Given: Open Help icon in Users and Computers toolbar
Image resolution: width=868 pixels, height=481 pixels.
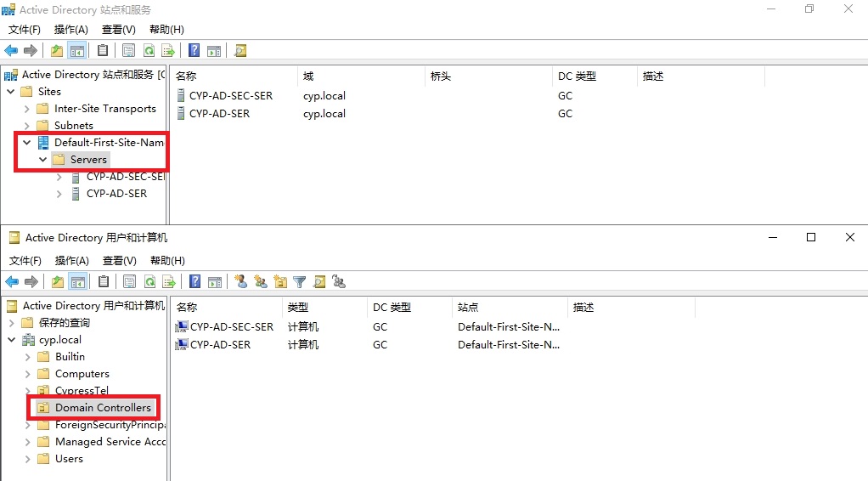Looking at the screenshot, I should [194, 282].
